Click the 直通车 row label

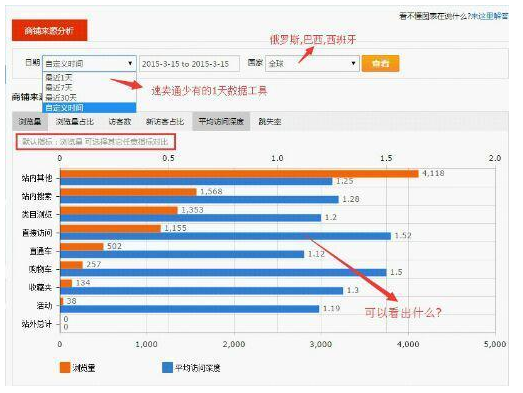(41, 251)
